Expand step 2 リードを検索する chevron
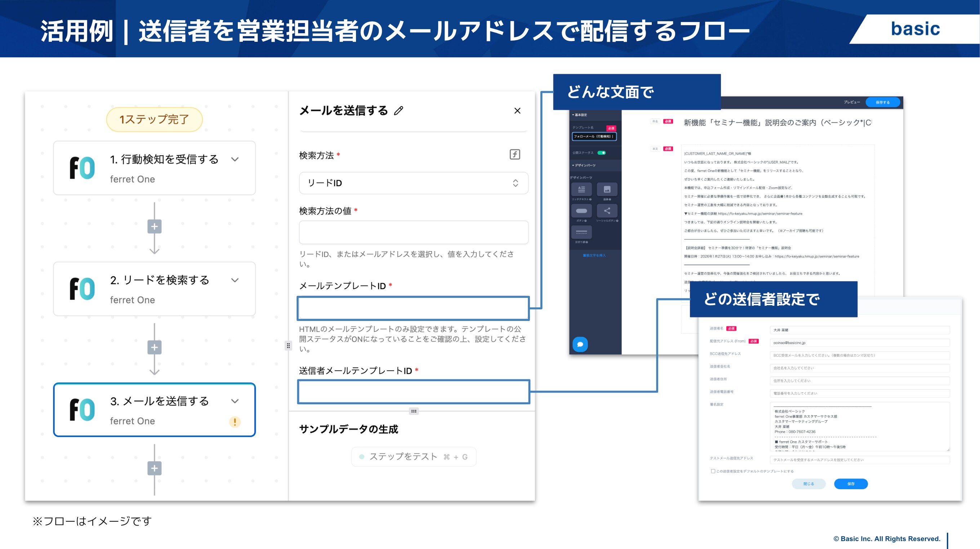 tap(235, 280)
